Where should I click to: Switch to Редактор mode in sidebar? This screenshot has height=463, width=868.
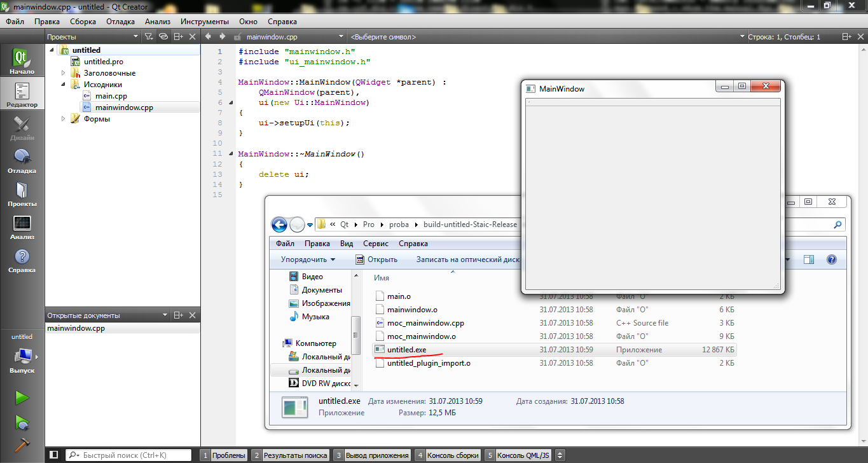click(22, 94)
